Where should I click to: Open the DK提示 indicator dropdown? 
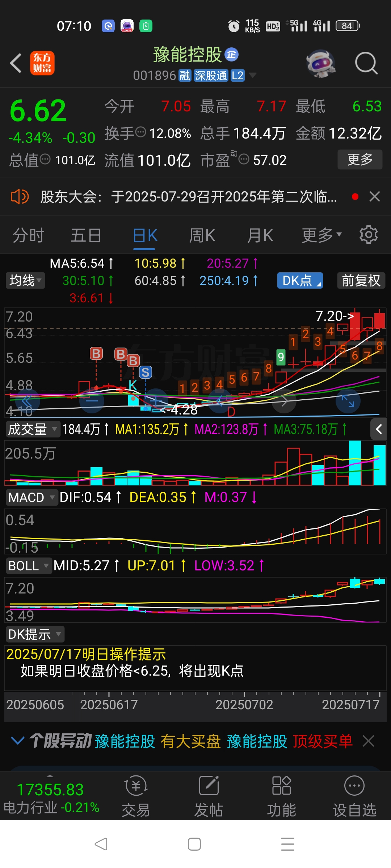(35, 634)
